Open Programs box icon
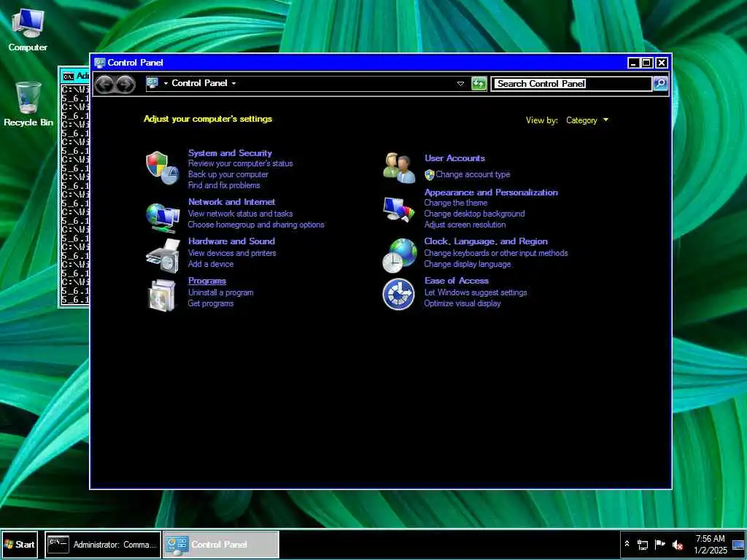The width and height of the screenshot is (747, 560). click(163, 295)
